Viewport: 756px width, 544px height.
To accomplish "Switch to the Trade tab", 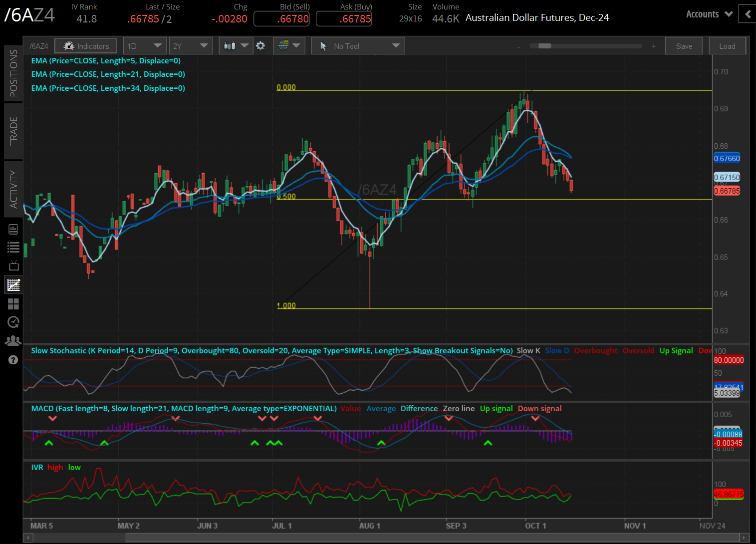I will pyautogui.click(x=13, y=131).
